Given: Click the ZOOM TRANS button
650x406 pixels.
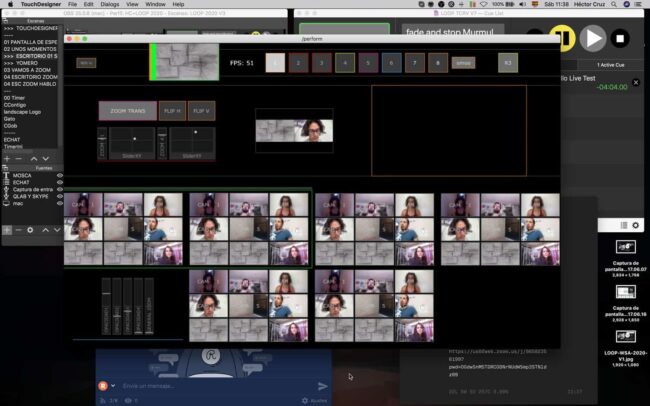Looking at the screenshot, I should [x=127, y=110].
